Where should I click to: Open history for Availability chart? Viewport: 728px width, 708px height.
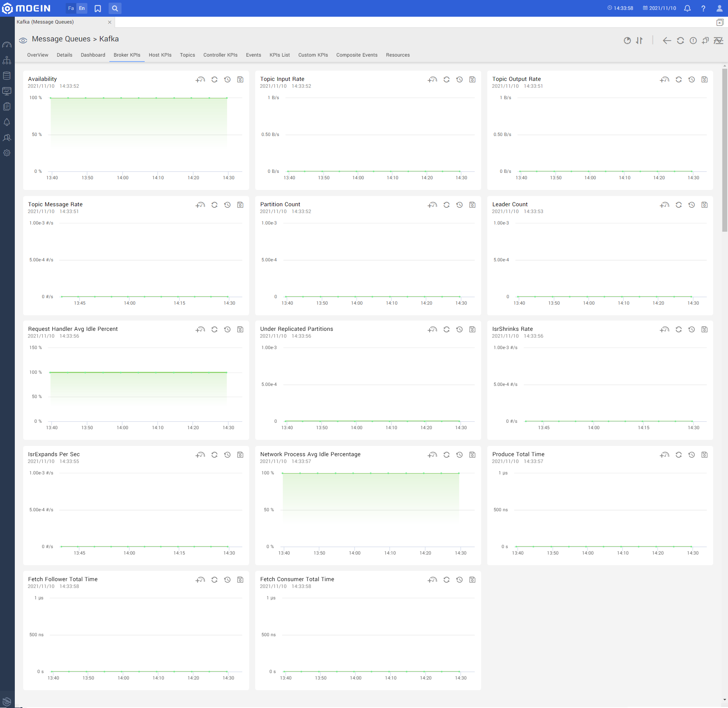(227, 80)
